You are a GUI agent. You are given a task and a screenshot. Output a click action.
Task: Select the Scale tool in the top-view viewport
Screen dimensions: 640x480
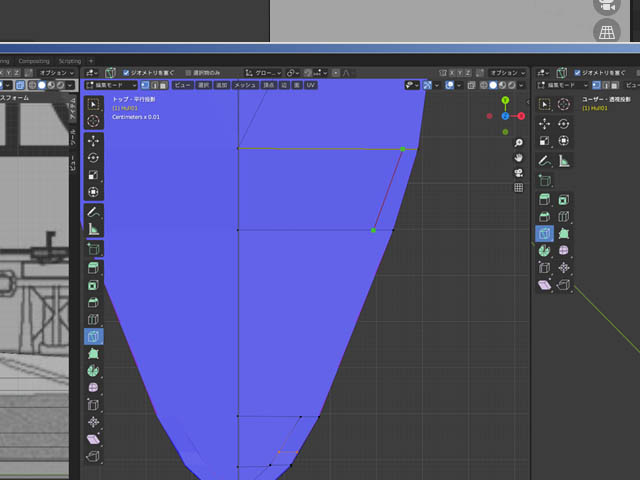(93, 175)
